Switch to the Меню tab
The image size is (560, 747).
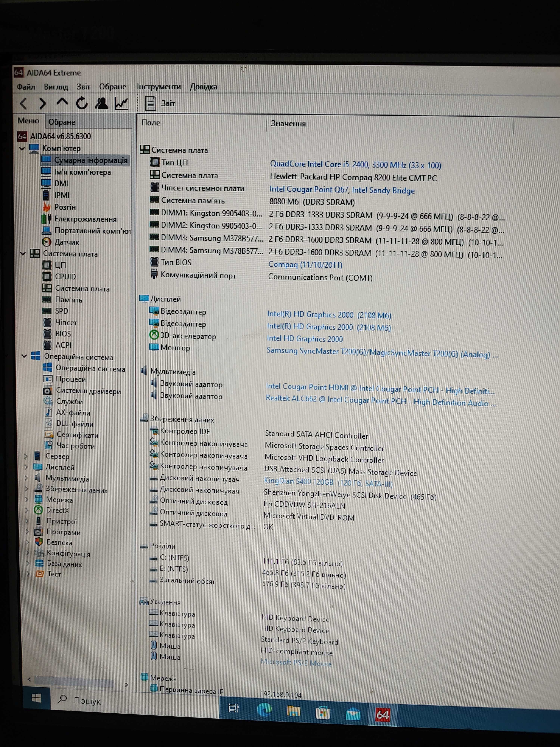click(x=28, y=121)
